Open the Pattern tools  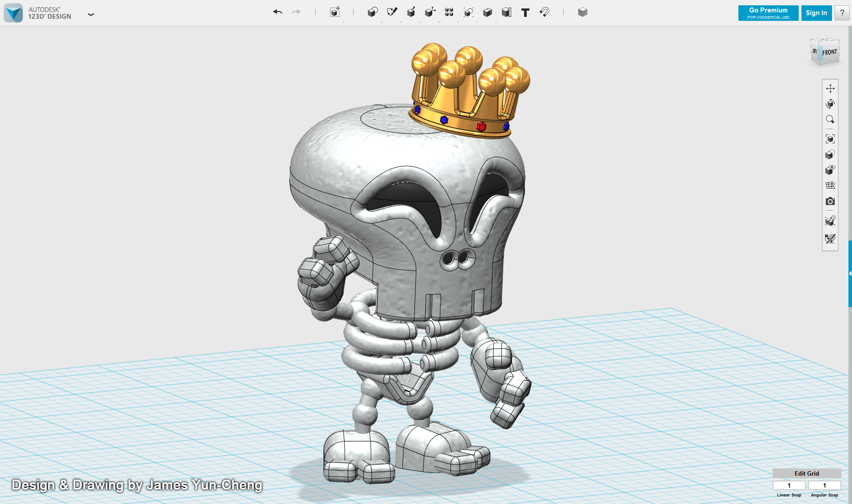point(449,12)
